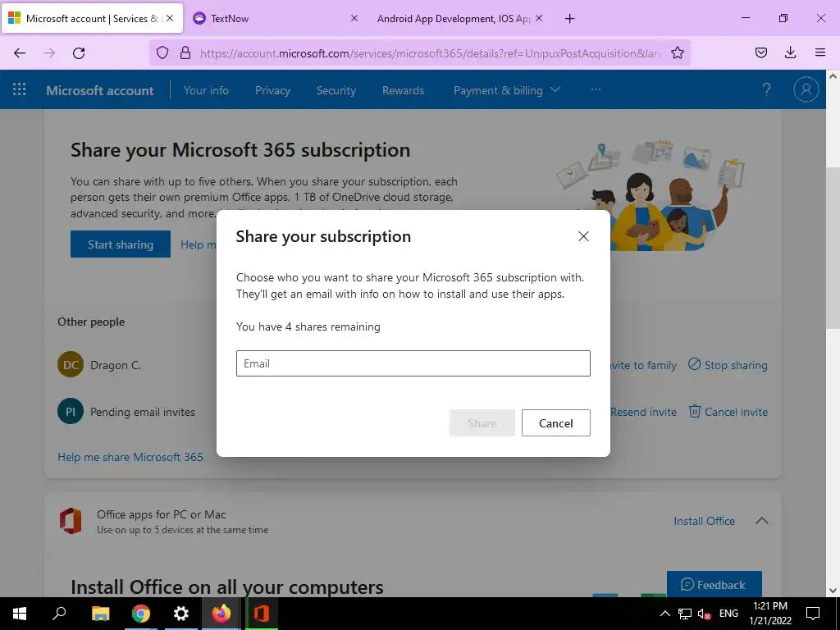Viewport: 840px width, 630px height.
Task: Open File Explorer from the taskbar
Action: coord(100,614)
